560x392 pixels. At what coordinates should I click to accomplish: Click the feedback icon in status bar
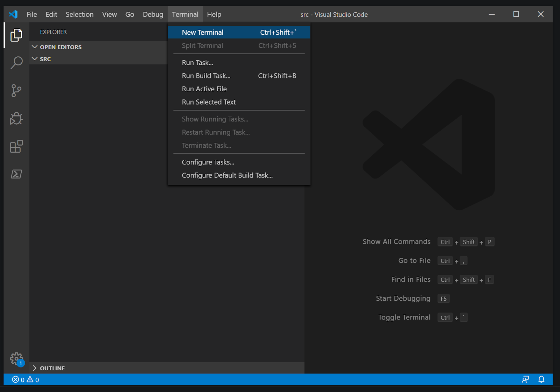525,379
